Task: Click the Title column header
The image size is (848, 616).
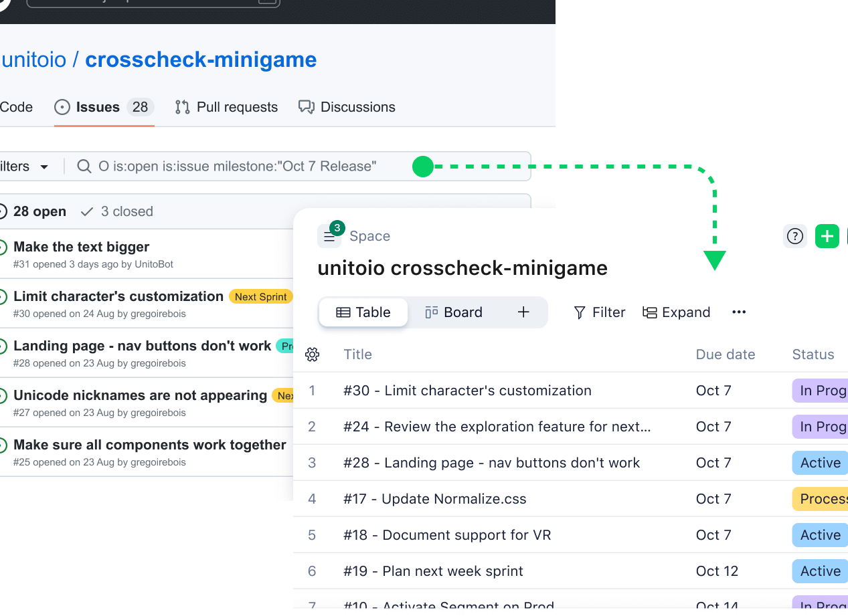Action: pos(357,354)
